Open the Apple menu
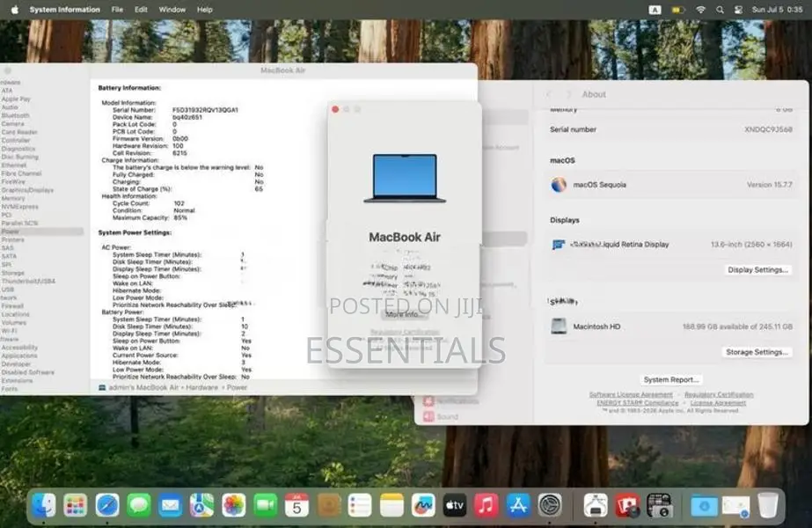The height and width of the screenshot is (528, 812). 14,10
